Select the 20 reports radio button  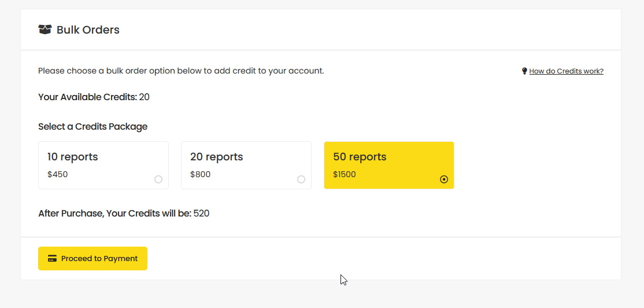point(301,179)
